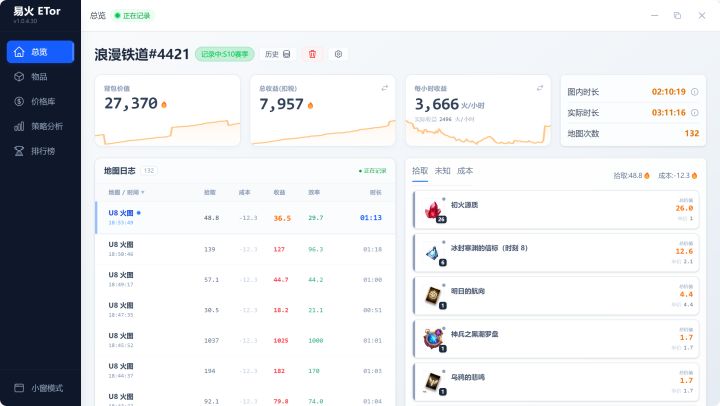Click the compass item icon with purple orb
Viewport: 720px width, 406px height.
(x=433, y=339)
